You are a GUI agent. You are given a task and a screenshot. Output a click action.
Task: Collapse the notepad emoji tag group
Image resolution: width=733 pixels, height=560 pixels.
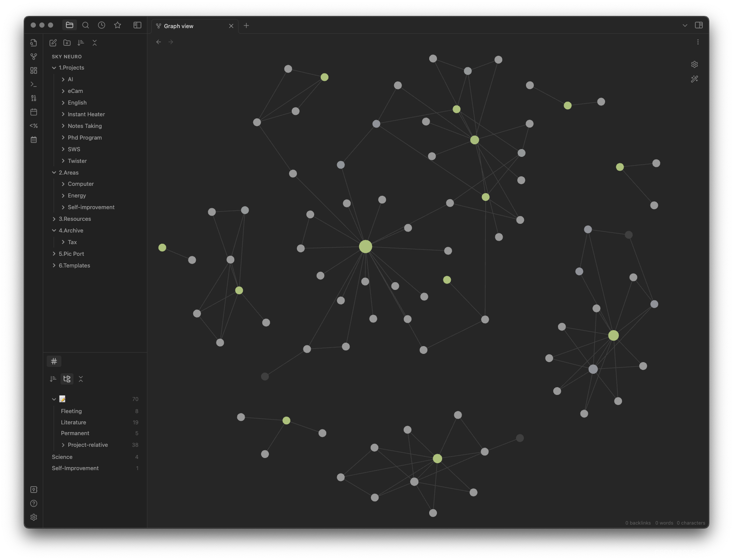[x=54, y=399]
